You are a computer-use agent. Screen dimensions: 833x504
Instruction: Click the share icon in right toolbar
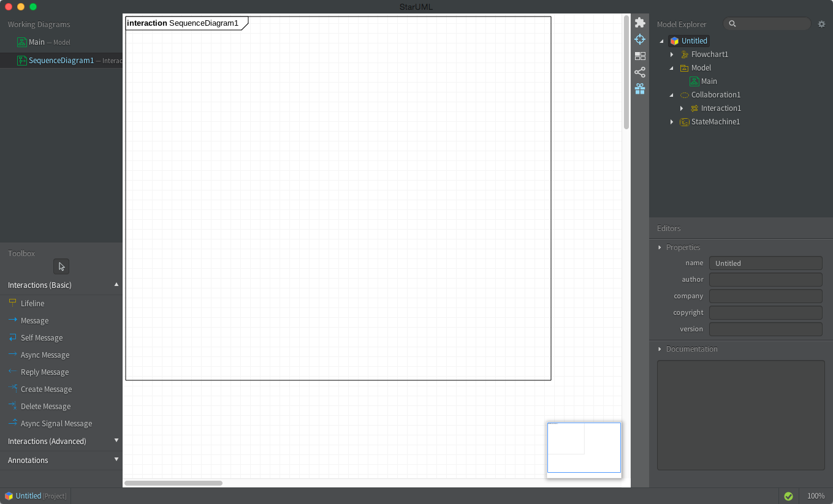click(640, 72)
